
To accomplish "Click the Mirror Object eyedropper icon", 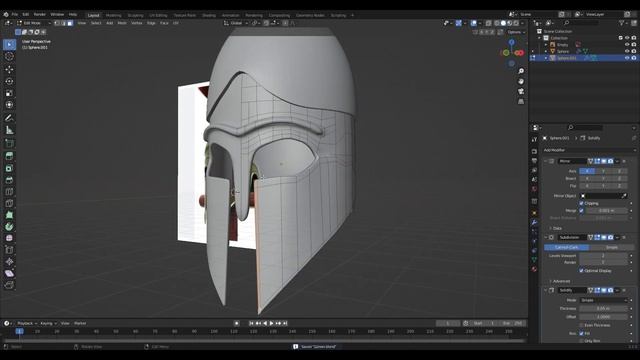I will 624,196.
